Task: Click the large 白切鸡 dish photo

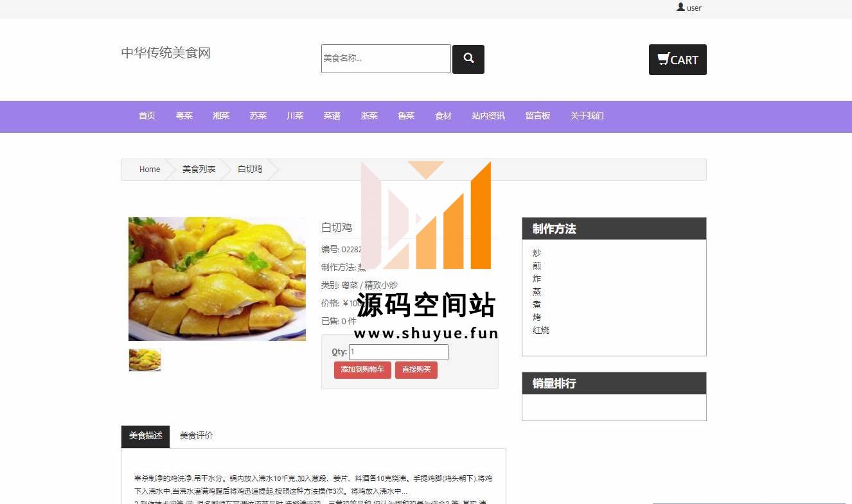Action: [x=217, y=279]
